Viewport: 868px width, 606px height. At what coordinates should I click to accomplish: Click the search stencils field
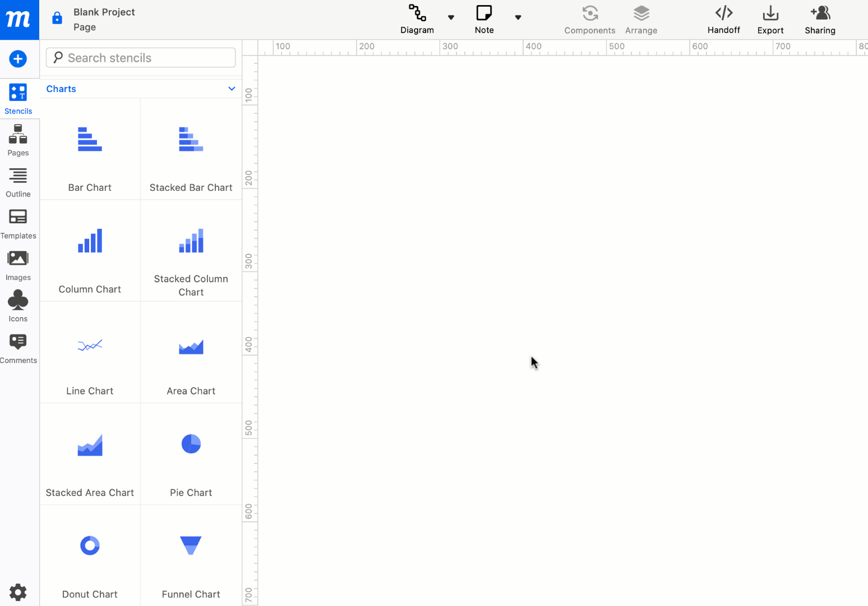coord(140,57)
